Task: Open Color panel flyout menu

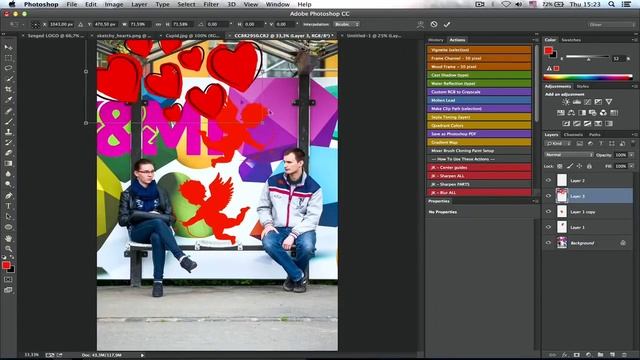Action: (x=634, y=40)
